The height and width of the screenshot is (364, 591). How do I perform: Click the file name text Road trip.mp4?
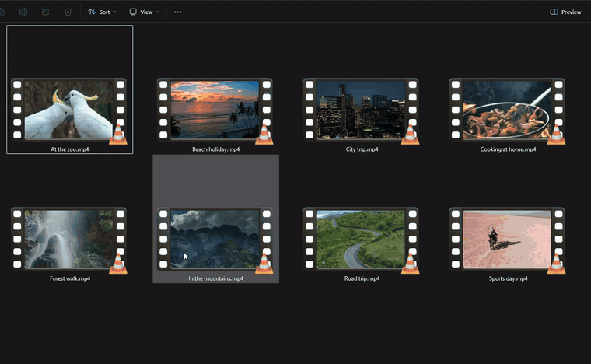pos(362,278)
